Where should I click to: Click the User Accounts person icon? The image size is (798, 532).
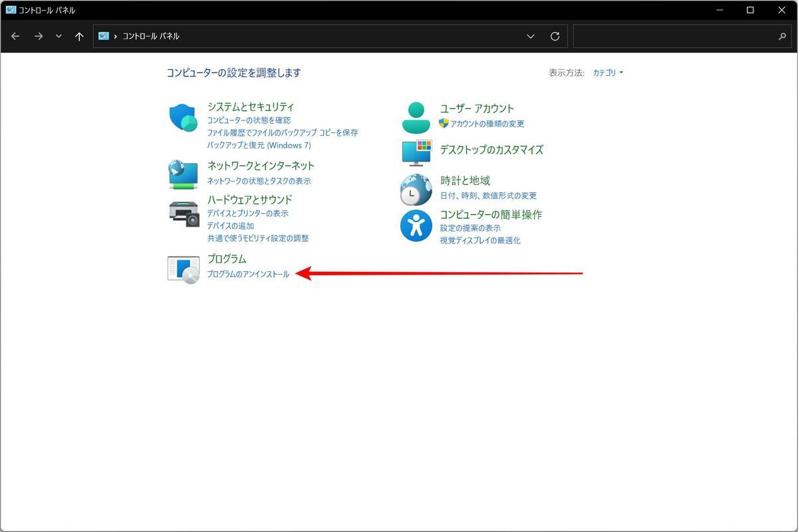coord(416,118)
